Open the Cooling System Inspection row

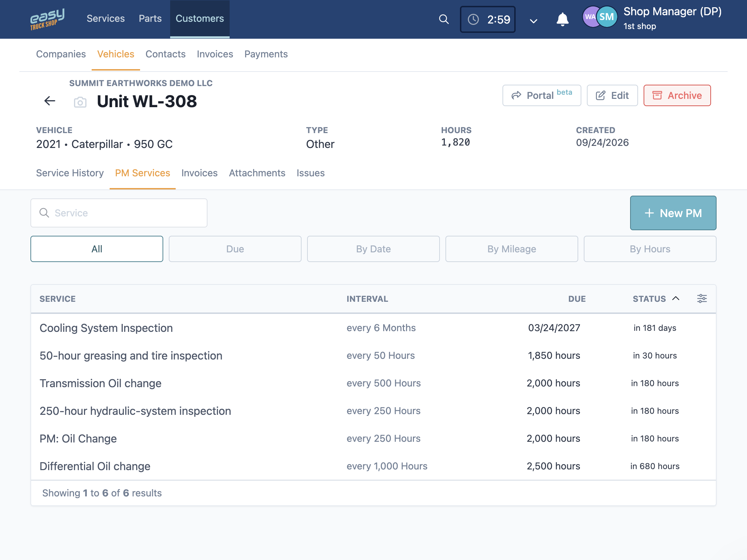click(x=373, y=328)
